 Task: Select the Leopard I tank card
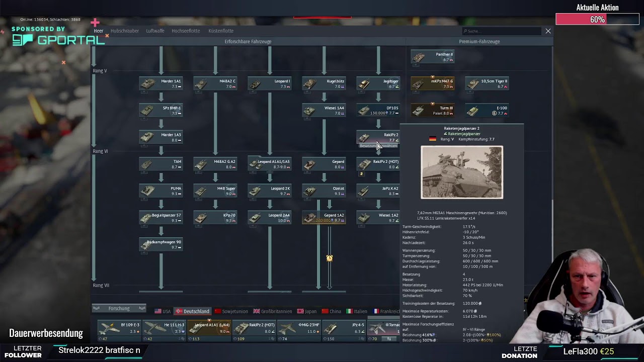pyautogui.click(x=270, y=83)
